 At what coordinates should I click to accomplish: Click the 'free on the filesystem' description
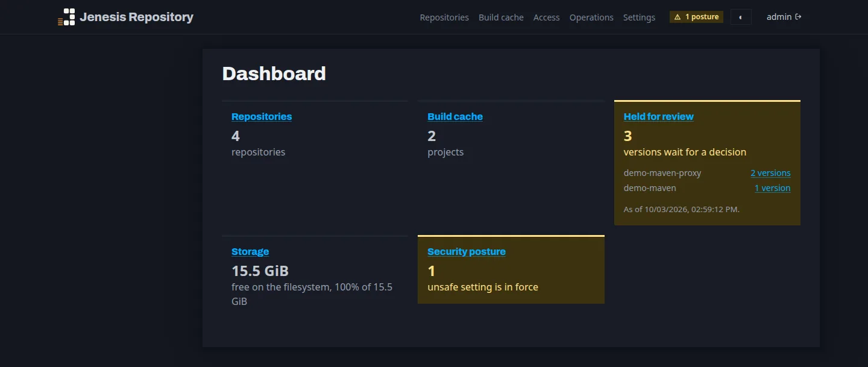[312, 294]
